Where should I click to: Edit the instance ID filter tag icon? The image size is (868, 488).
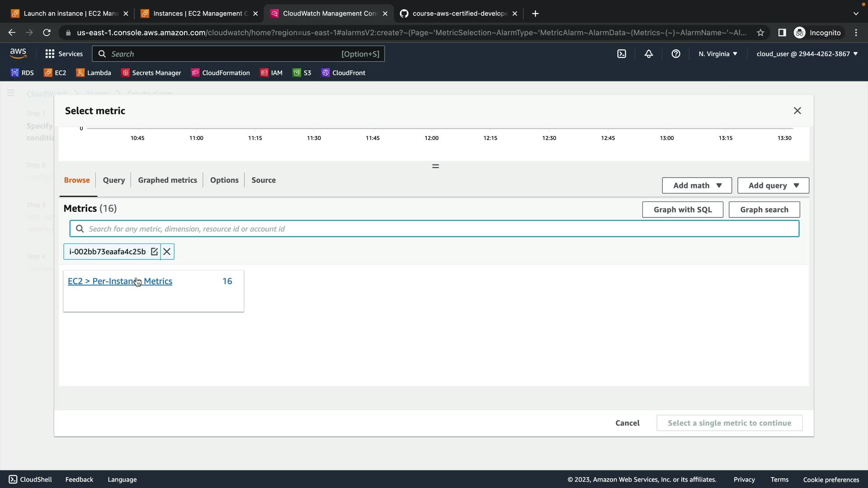point(154,252)
